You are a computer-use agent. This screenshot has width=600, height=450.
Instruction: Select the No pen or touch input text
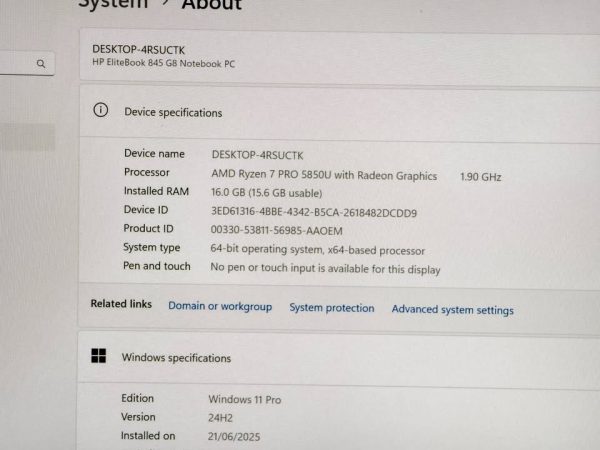(x=325, y=269)
